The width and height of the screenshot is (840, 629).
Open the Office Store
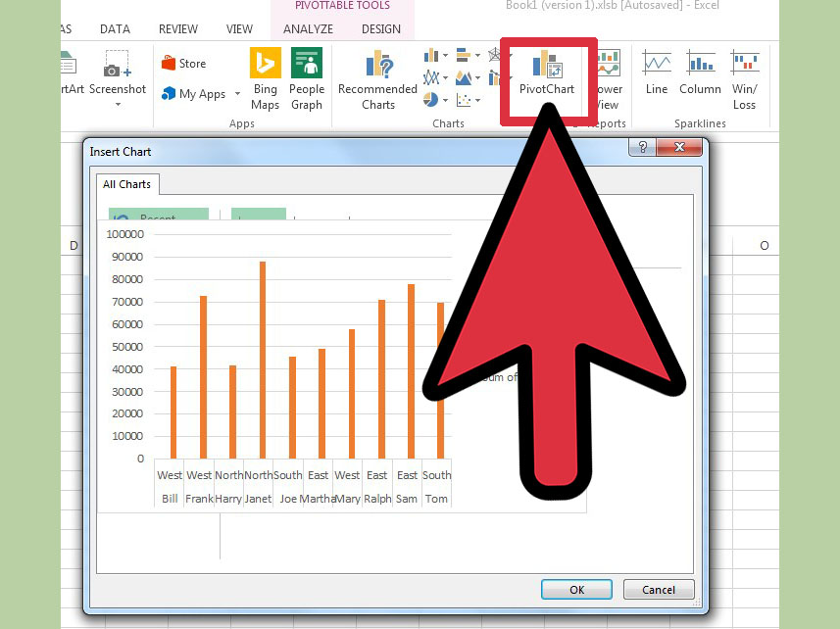point(184,62)
